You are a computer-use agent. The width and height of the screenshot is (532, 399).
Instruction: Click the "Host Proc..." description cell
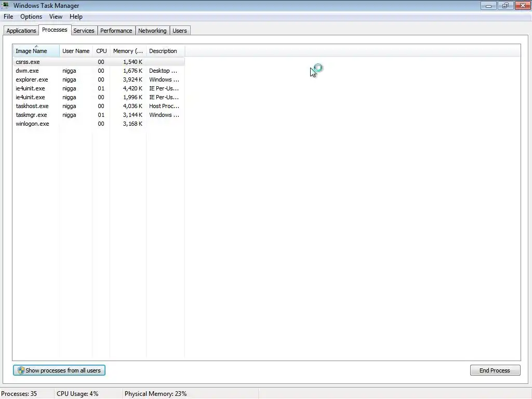164,106
